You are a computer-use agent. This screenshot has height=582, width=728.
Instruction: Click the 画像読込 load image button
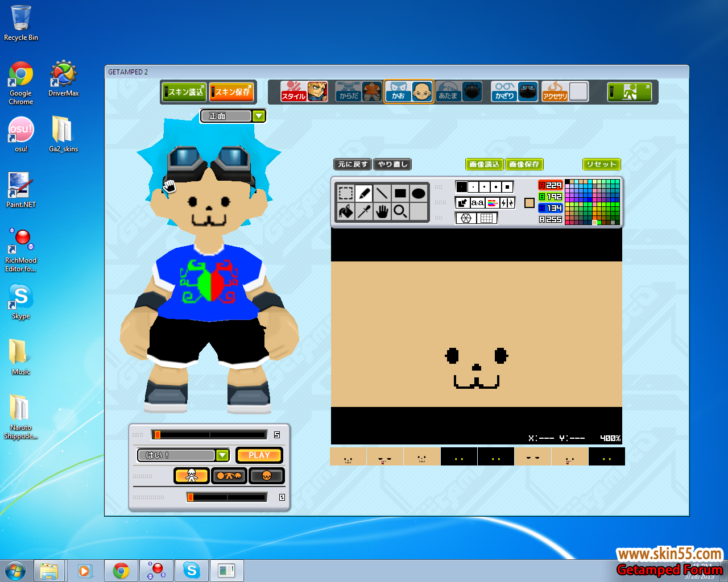pyautogui.click(x=485, y=164)
